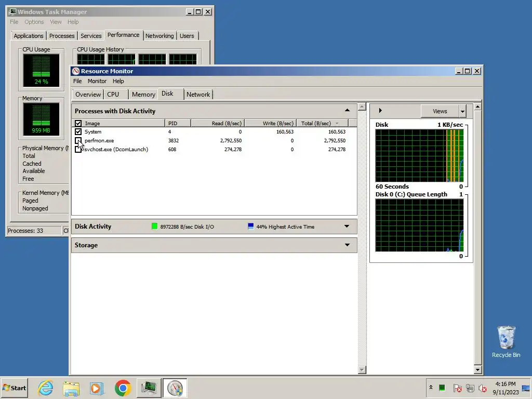Viewport: 532px width, 399px height.
Task: Switch to Task Manager Services tab
Action: pos(91,36)
